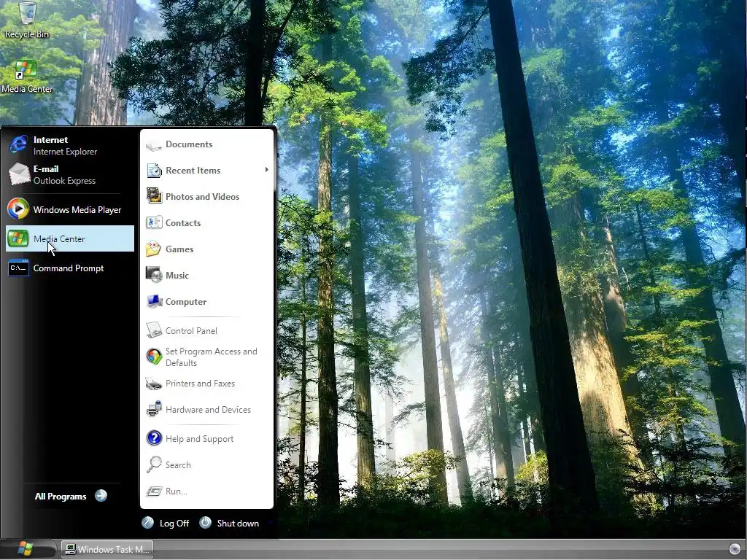747x560 pixels.
Task: Click the Contacts card icon
Action: [x=154, y=222]
